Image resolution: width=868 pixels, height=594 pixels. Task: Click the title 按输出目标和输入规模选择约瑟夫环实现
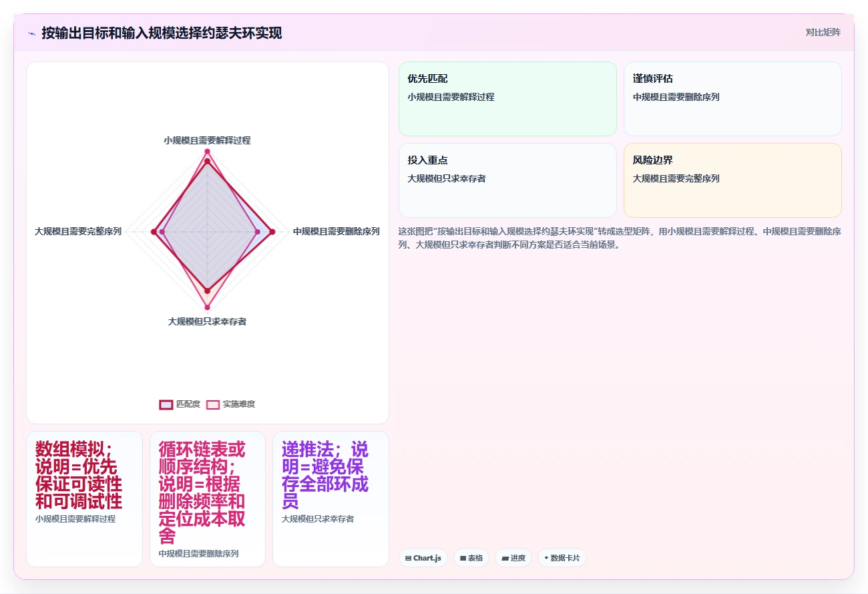pyautogui.click(x=162, y=33)
